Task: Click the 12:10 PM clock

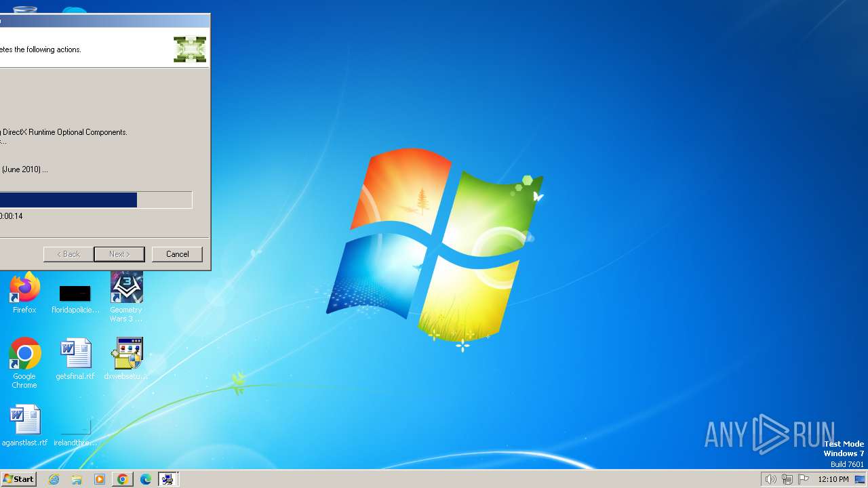Action: tap(833, 479)
